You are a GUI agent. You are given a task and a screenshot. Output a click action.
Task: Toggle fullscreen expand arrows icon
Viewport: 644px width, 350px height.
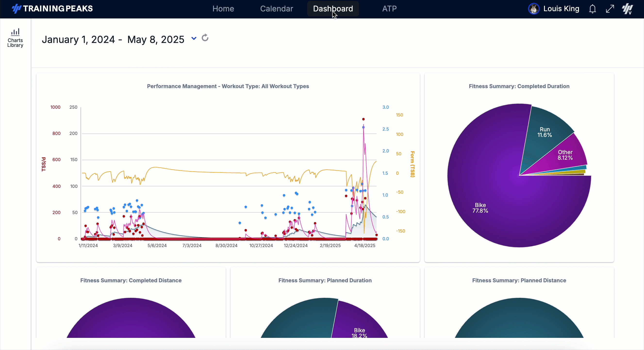pyautogui.click(x=610, y=9)
